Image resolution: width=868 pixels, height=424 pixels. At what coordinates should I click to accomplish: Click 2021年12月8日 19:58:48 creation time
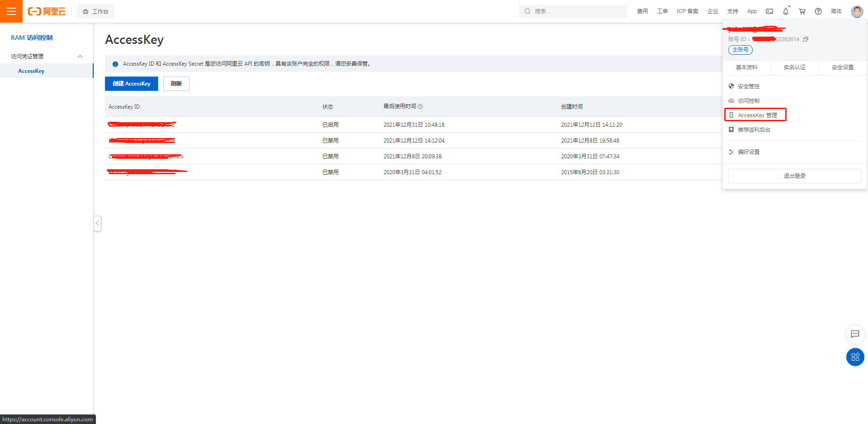(590, 141)
